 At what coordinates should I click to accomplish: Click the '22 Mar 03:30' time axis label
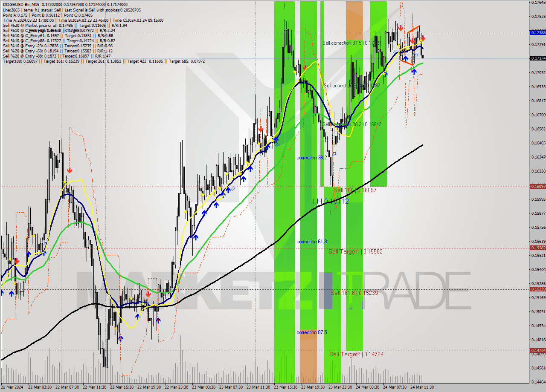(x=39, y=387)
